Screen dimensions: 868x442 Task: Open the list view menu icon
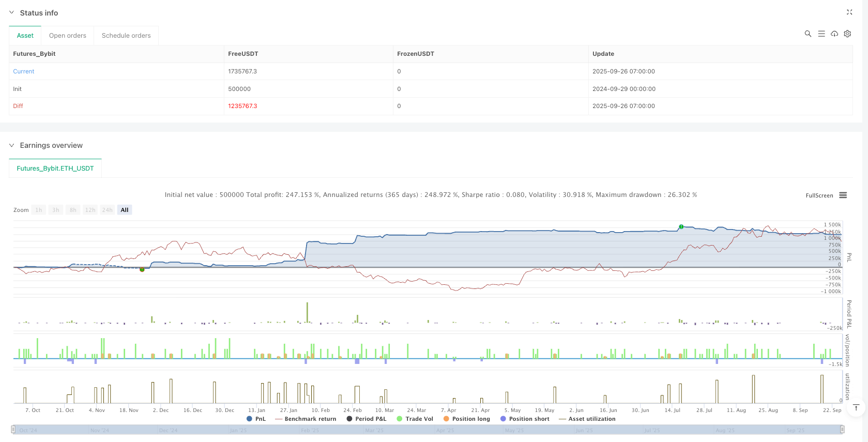821,34
